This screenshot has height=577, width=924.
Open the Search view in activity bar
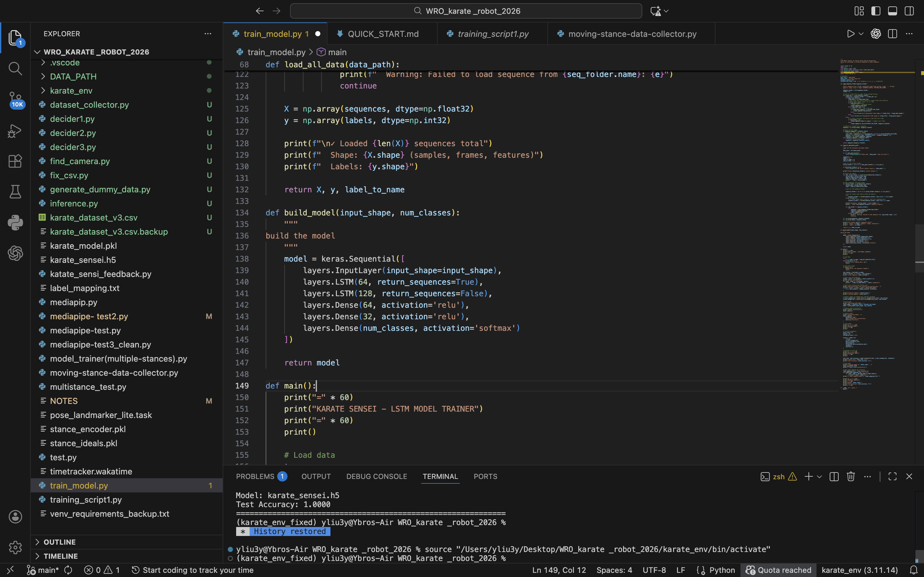coord(15,69)
